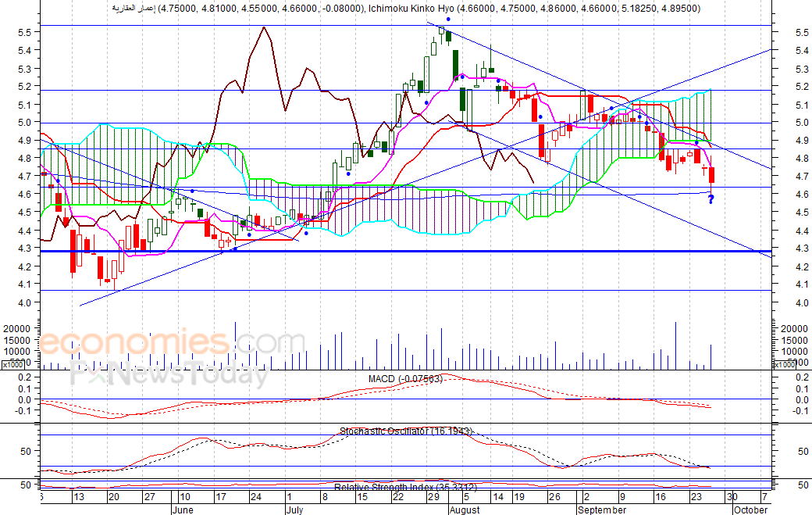Screen dimensions: 812x515
Task: Click 5.5 on the left price axis
Action: point(25,32)
